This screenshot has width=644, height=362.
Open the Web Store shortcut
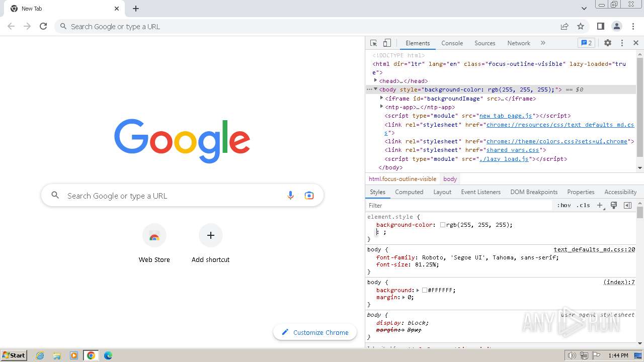point(154,244)
